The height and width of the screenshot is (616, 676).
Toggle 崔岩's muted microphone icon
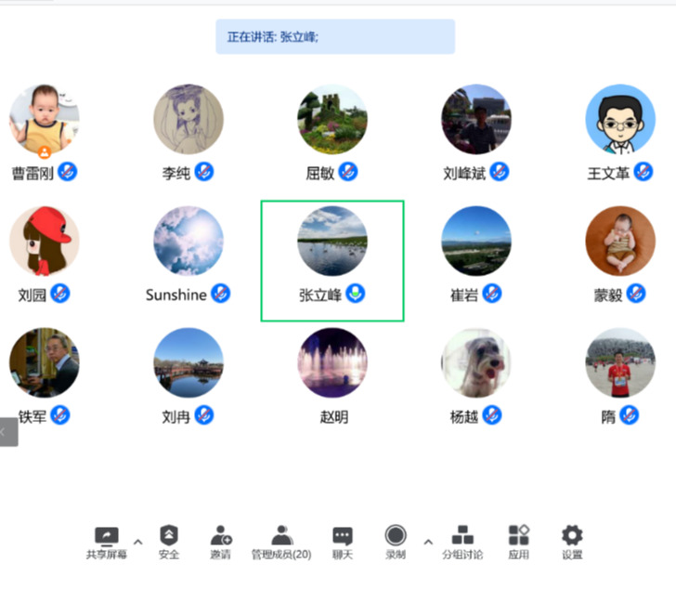click(492, 294)
